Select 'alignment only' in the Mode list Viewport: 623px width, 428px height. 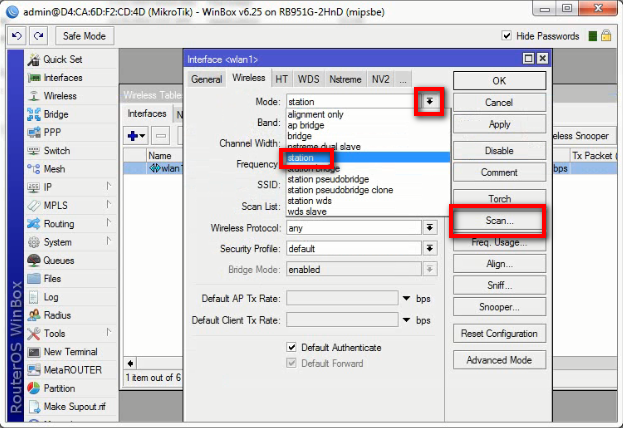pos(368,114)
